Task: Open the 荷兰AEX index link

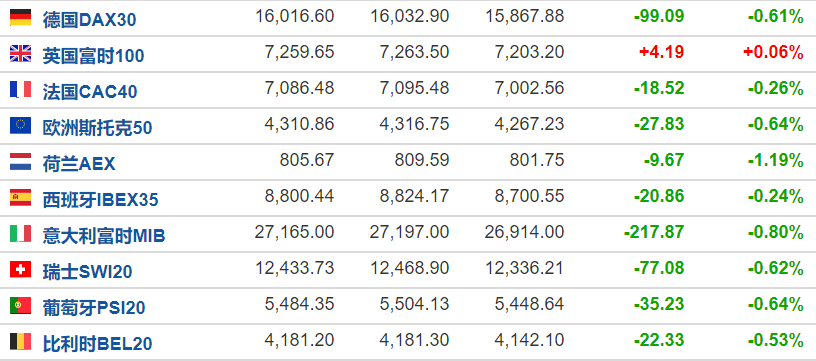Action: tap(79, 163)
